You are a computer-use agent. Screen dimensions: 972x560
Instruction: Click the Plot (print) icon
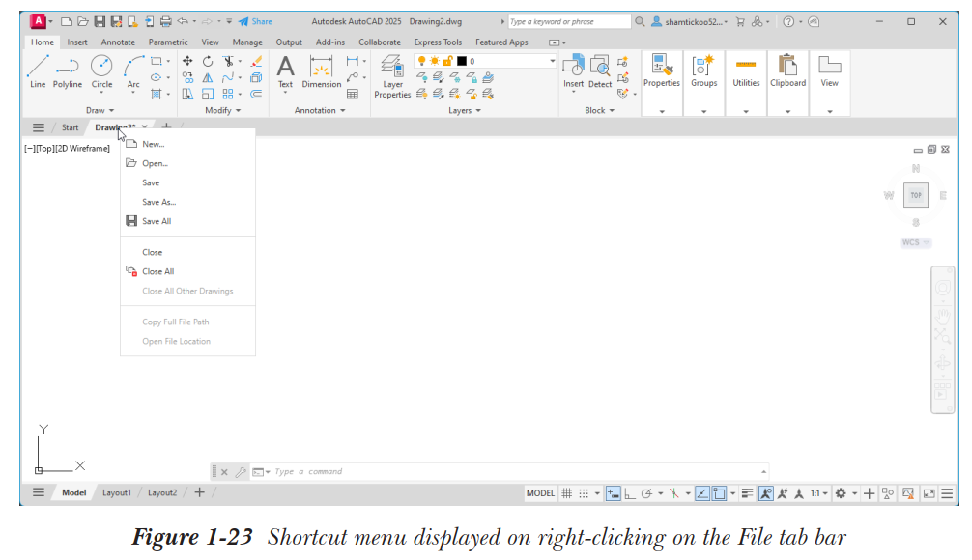click(166, 21)
